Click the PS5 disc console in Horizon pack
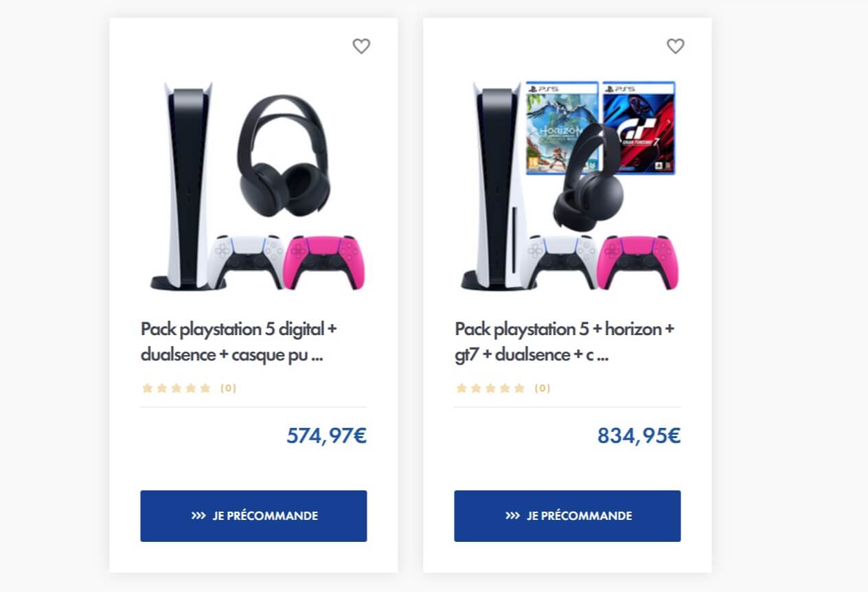 point(496,187)
